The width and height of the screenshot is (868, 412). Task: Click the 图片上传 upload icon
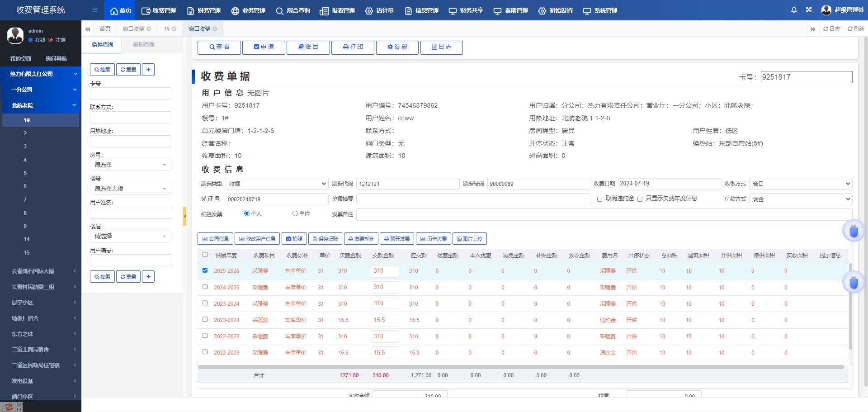point(459,238)
